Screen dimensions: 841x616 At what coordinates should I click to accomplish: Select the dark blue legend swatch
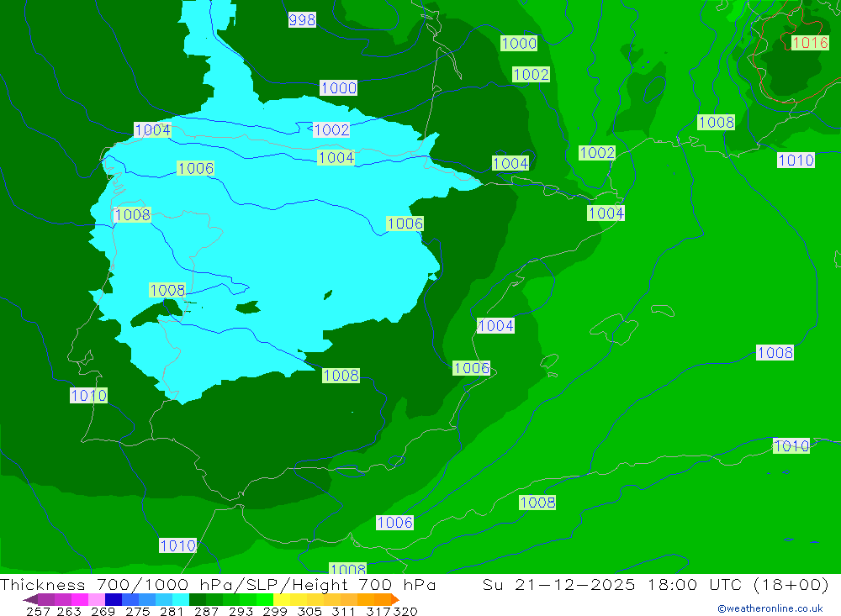114,599
